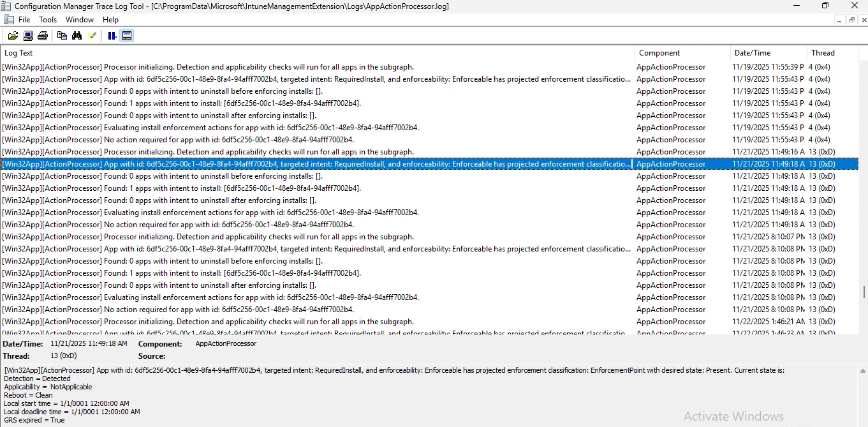
Task: Open the Window menu
Action: click(80, 20)
